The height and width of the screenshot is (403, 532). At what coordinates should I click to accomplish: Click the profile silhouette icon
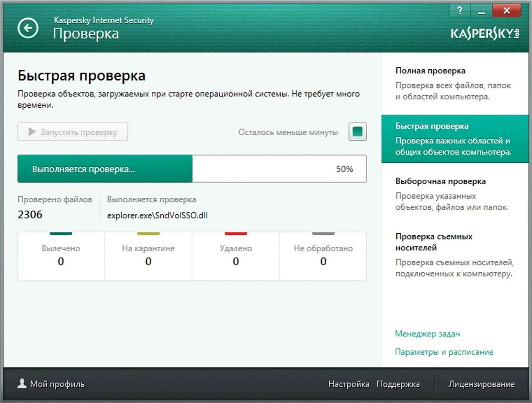tap(22, 384)
